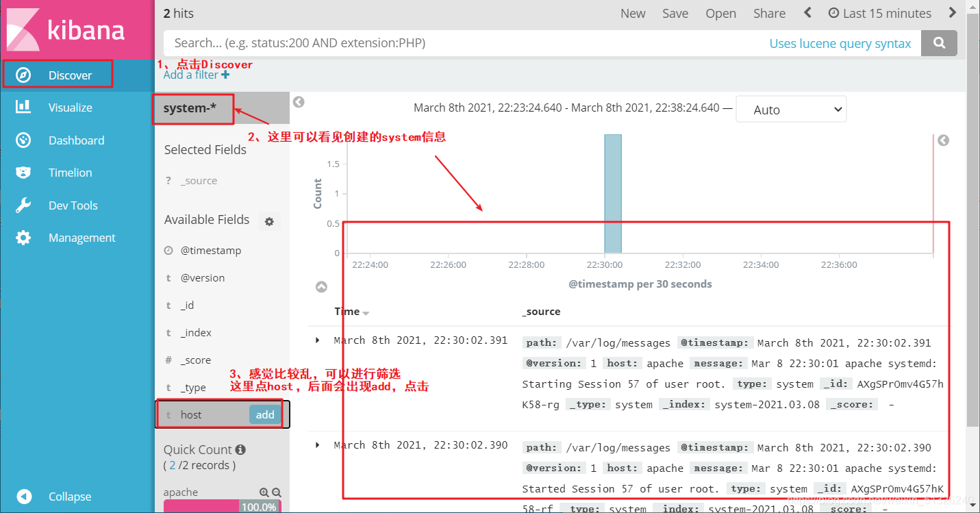Filter out apache value with minus magnifier
This screenshot has height=513, width=980.
[277, 492]
